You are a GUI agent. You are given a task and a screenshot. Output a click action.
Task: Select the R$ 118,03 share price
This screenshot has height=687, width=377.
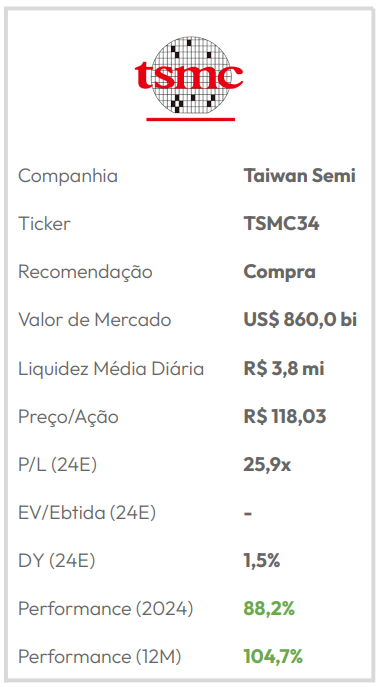tap(285, 417)
